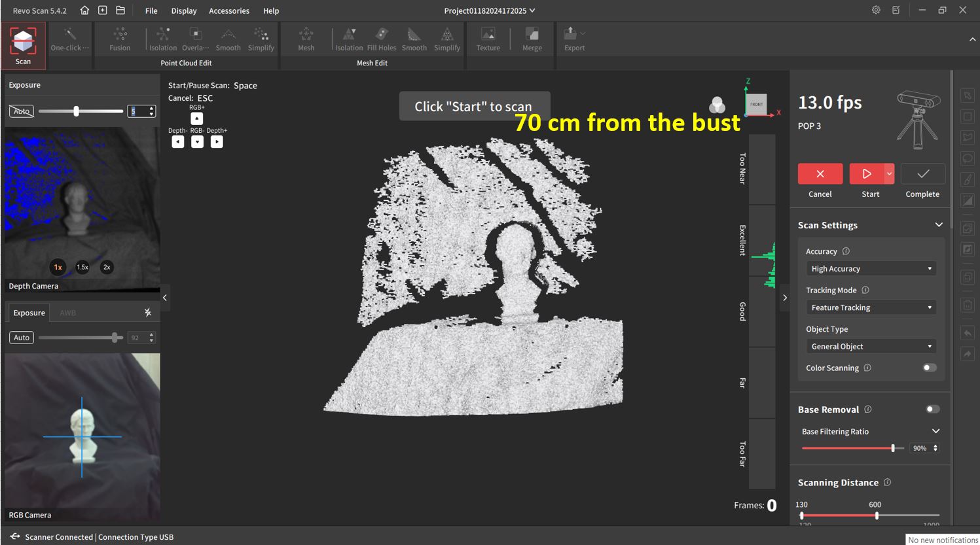The width and height of the screenshot is (980, 545).
Task: Open the Merge tool
Action: [x=532, y=39]
